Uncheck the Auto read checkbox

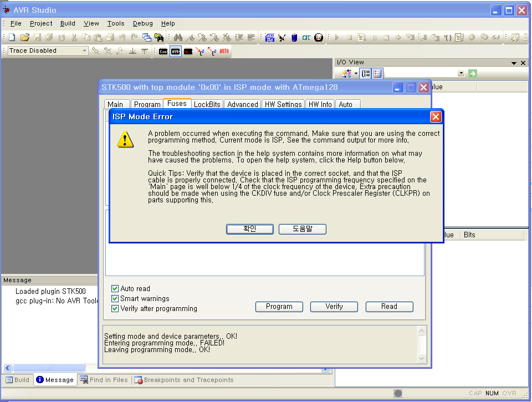coord(115,289)
